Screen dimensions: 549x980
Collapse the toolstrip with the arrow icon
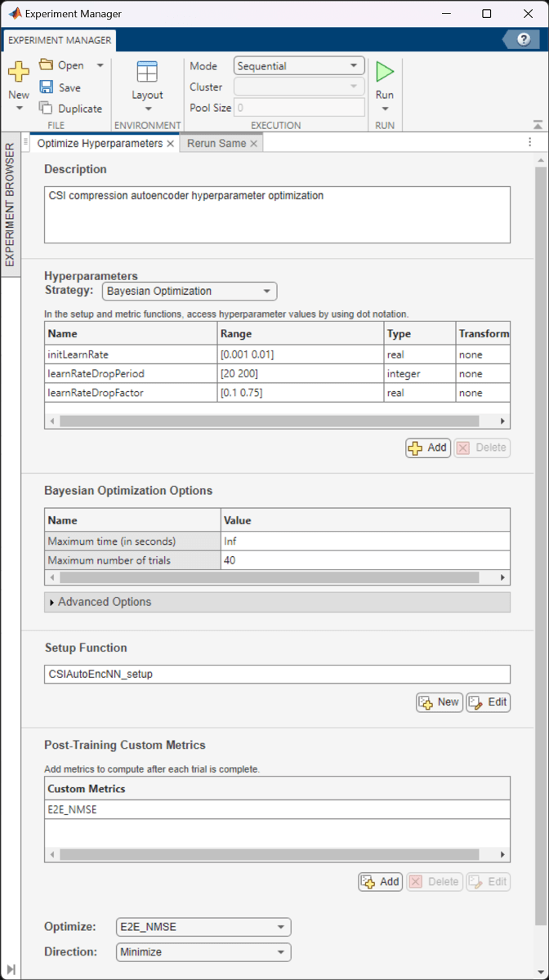click(538, 125)
